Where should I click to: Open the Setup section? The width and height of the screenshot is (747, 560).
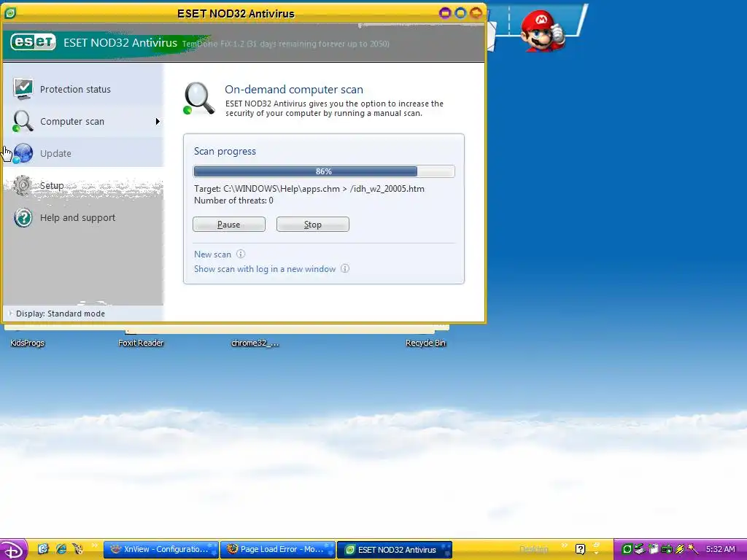point(83,185)
